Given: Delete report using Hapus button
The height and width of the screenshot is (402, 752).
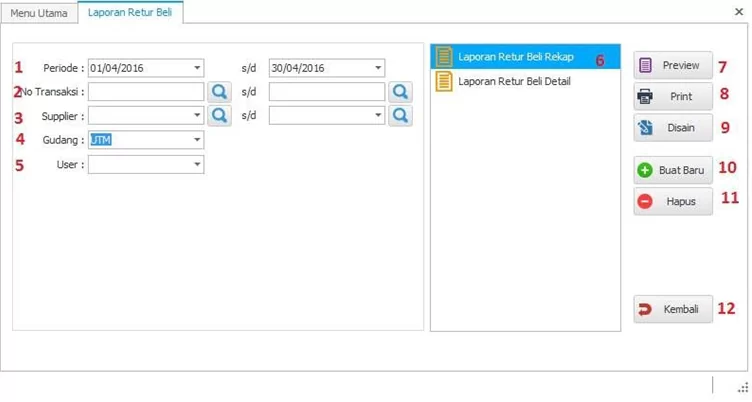Looking at the screenshot, I should tap(672, 202).
